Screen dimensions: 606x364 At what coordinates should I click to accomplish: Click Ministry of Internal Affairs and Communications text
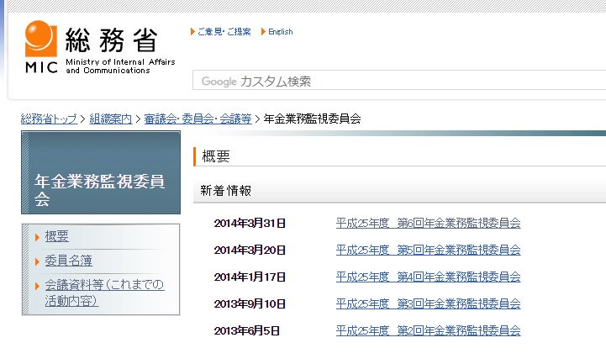point(120,66)
